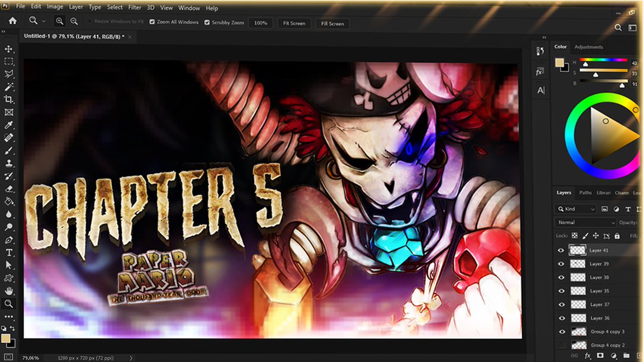Viewport: 644px width, 362px height.
Task: Go to the Home screen icon
Action: (x=12, y=21)
